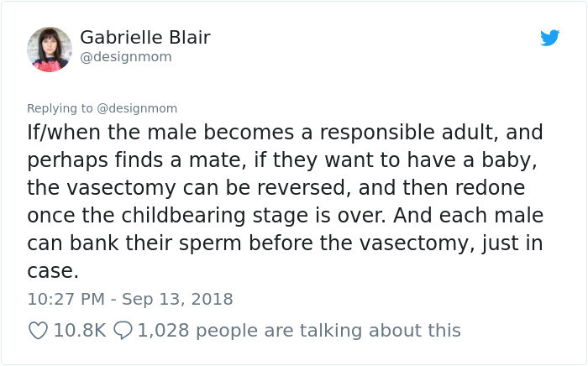Click the line starting "perhaps finds a mate"
Screen dimensions: 588x366
pos(281,159)
